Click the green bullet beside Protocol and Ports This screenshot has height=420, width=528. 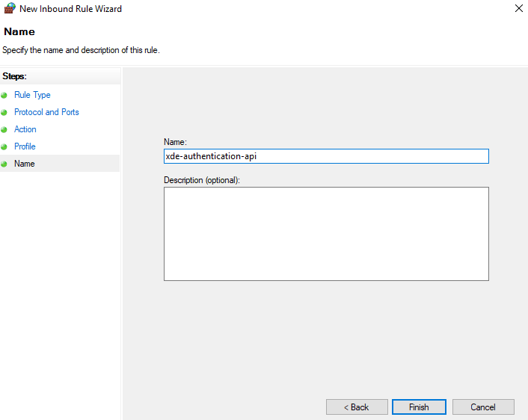(4, 112)
